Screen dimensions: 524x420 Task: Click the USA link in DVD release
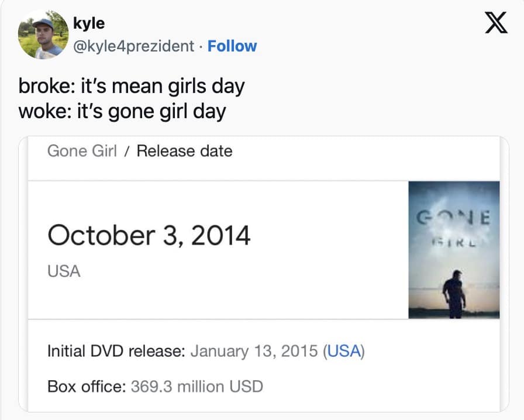click(x=344, y=352)
